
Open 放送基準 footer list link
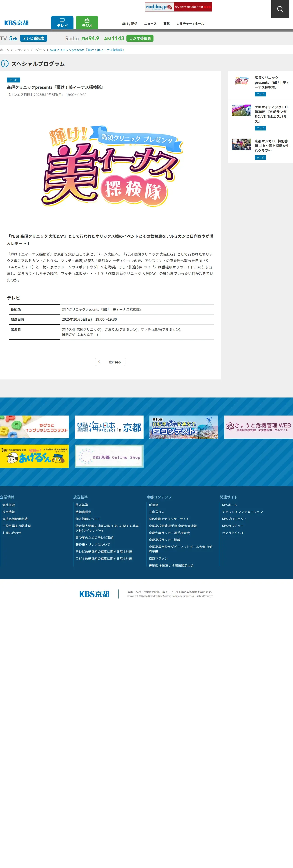82,505
